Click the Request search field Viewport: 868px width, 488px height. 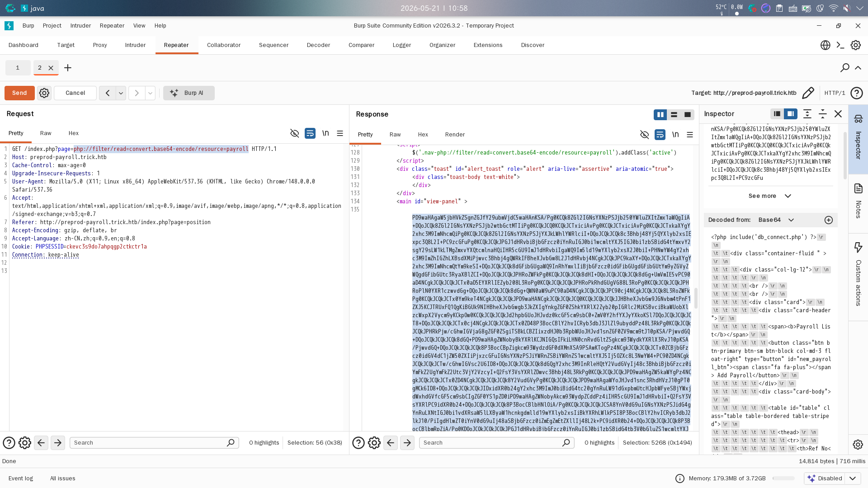[154, 443]
